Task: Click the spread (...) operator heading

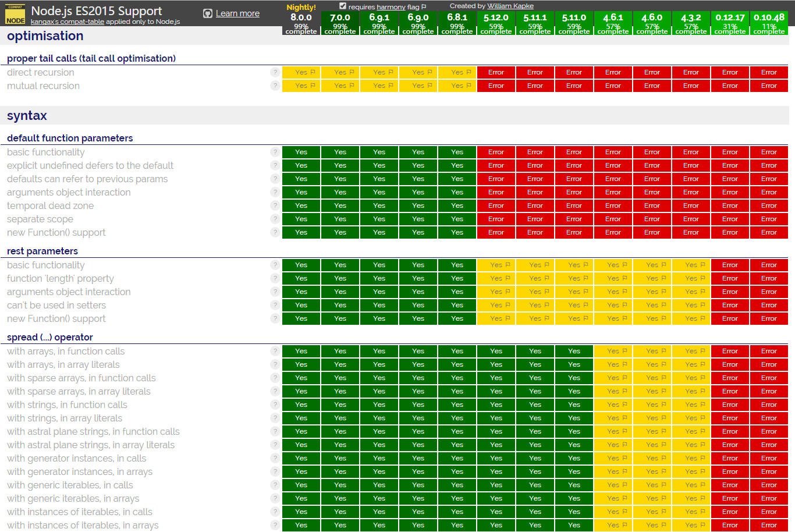Action: pyautogui.click(x=50, y=337)
